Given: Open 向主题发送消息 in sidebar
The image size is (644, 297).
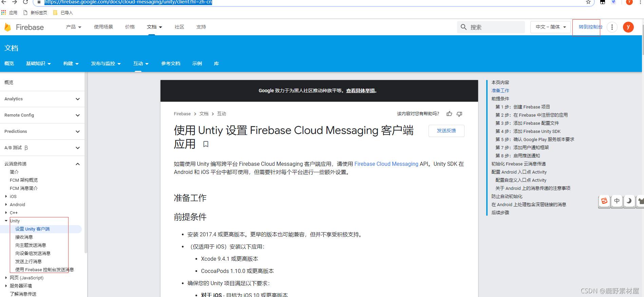Looking at the screenshot, I should [31, 245].
